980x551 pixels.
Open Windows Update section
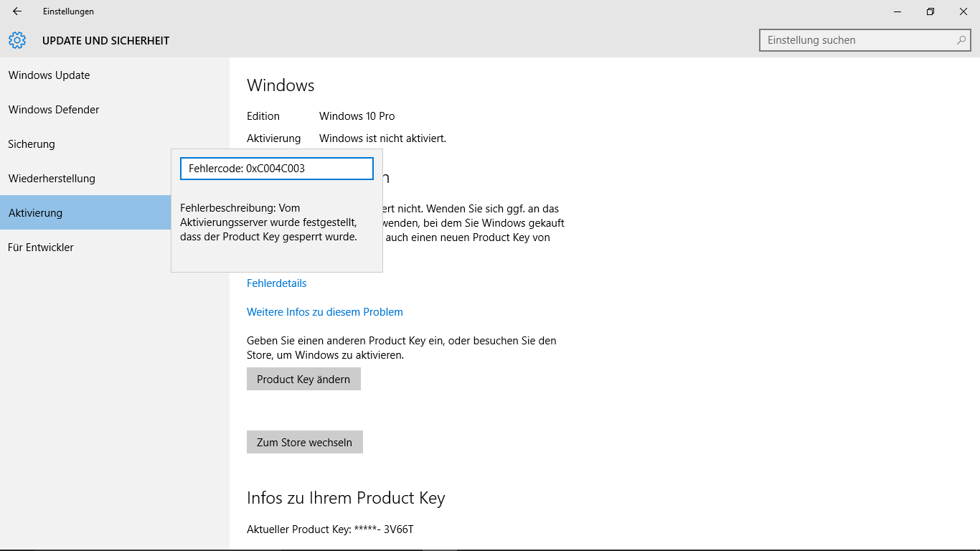[115, 75]
